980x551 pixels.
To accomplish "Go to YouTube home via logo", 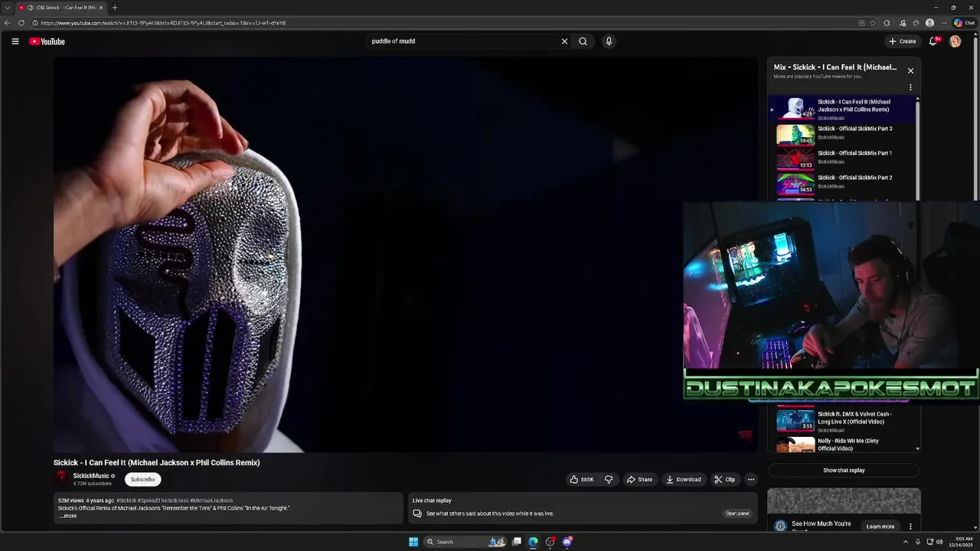I will tap(47, 41).
